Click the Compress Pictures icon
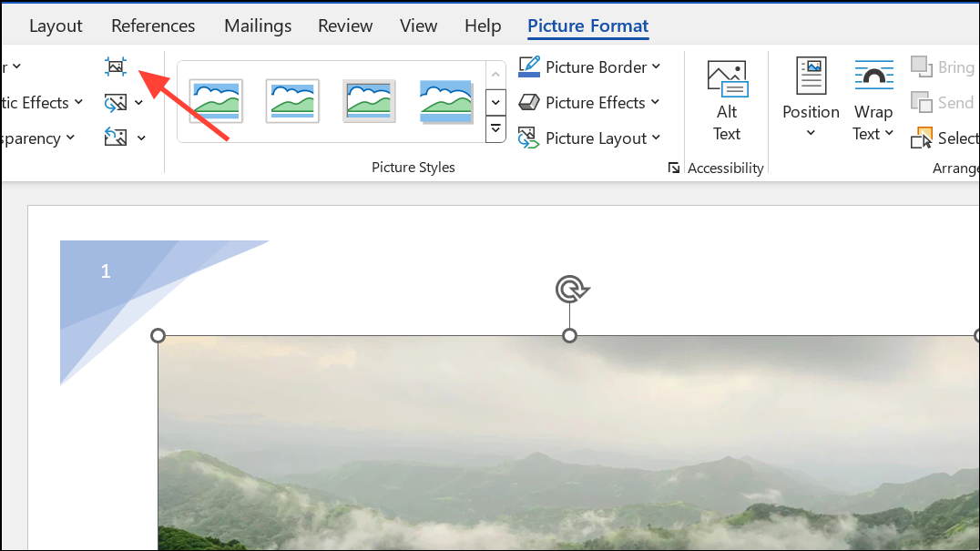 click(116, 66)
